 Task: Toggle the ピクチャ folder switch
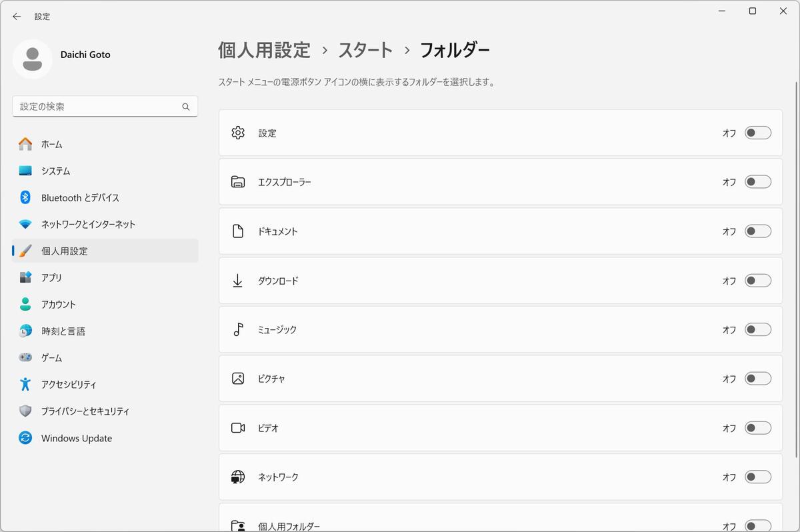tap(758, 379)
